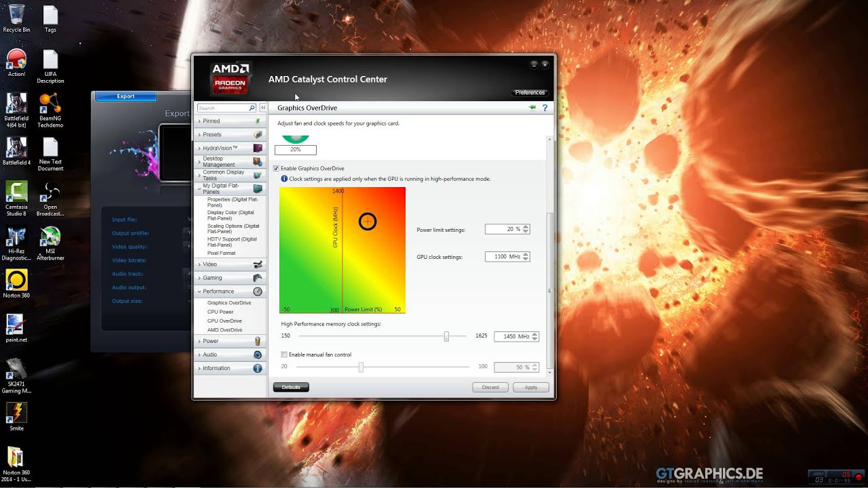Image resolution: width=868 pixels, height=488 pixels.
Task: Increase Power limit with up arrow
Action: click(x=526, y=227)
